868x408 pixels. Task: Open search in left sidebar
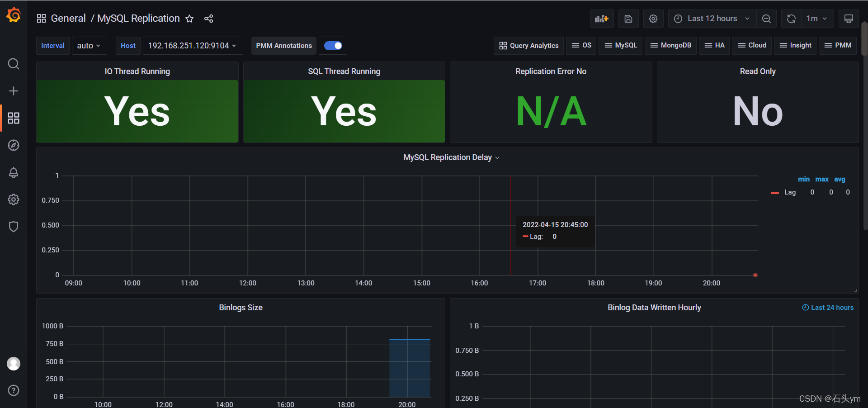point(14,64)
